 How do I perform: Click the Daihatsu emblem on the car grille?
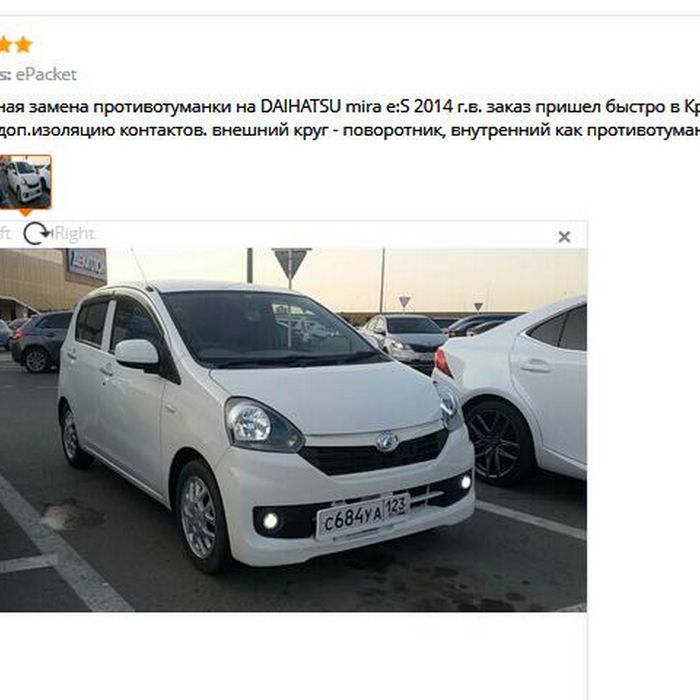pos(387,442)
